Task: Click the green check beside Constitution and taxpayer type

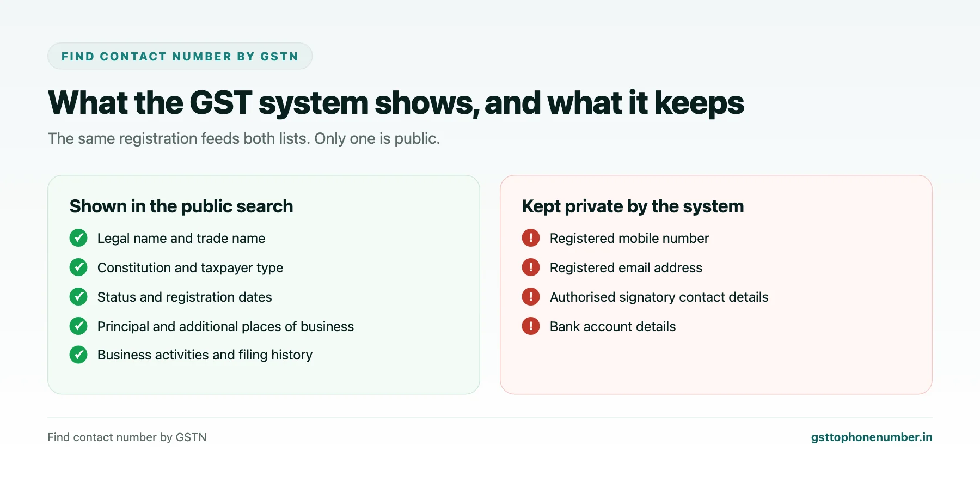Action: click(x=78, y=267)
